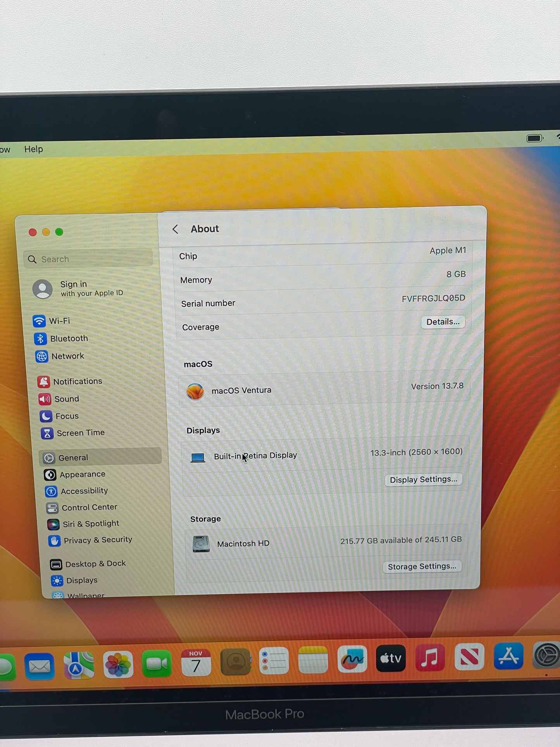
Task: Open Notifications settings pane
Action: pyautogui.click(x=70, y=381)
